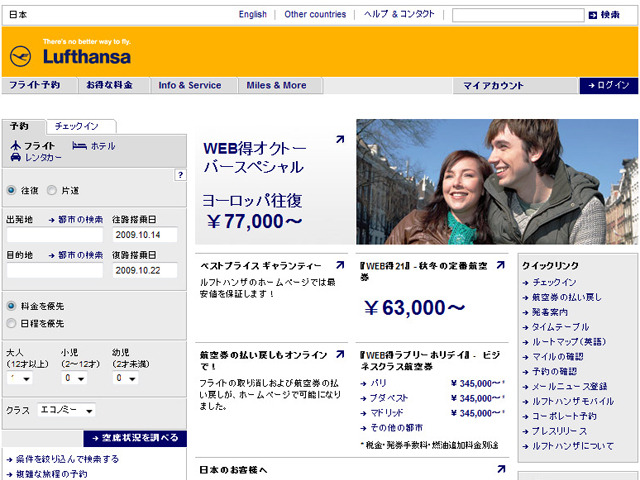Open the クラス エコノミー dropdown
Viewport: 640px width, 480px height.
(x=67, y=410)
